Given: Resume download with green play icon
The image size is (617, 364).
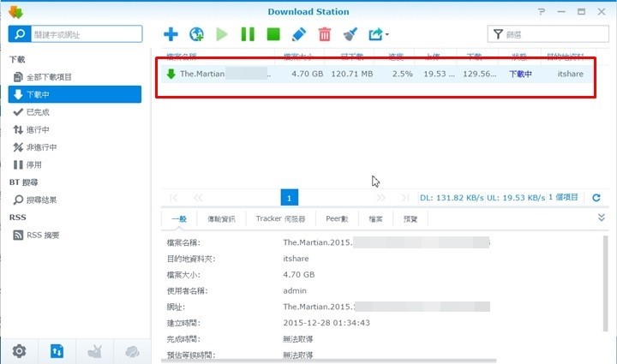Looking at the screenshot, I should (222, 34).
